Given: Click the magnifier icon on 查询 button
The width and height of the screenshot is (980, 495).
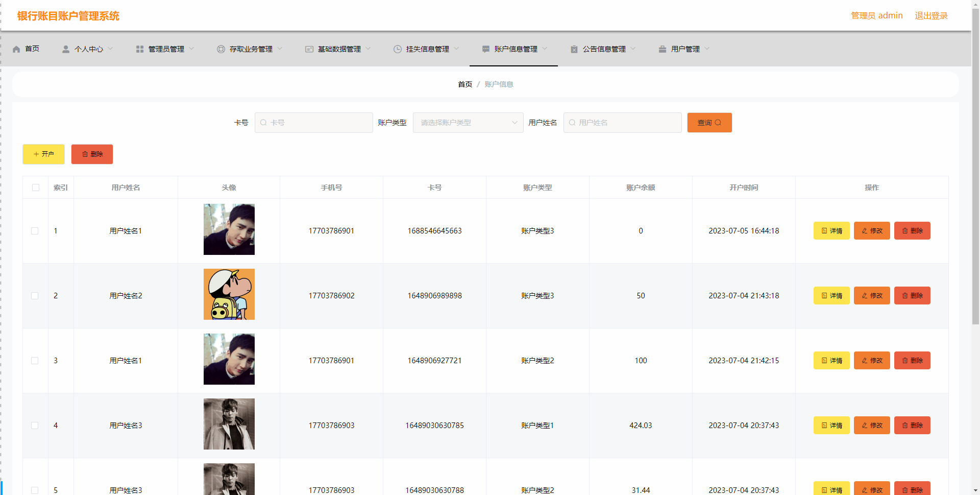Looking at the screenshot, I should [x=718, y=123].
